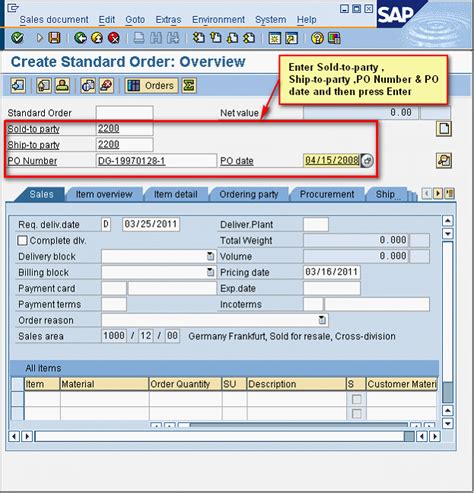
Task: Click the Sold-to party label link
Action: (34, 129)
